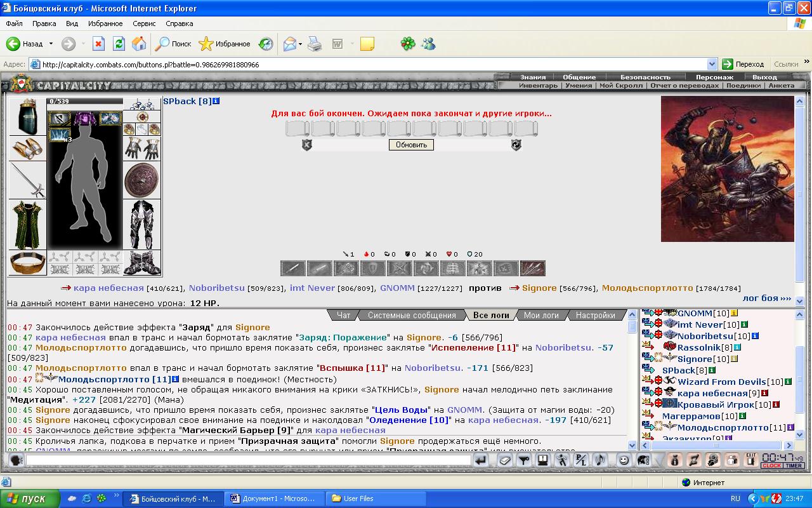Open the Файл menu

[14, 23]
